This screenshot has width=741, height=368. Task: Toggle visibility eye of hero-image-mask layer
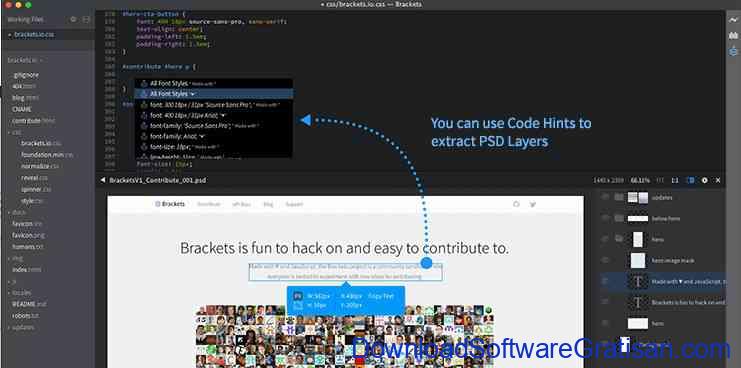604,260
